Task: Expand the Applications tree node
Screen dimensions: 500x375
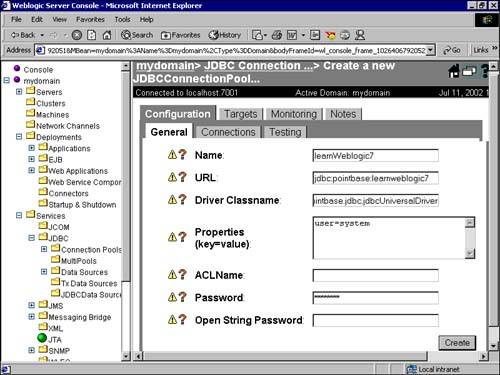Action: [x=31, y=148]
